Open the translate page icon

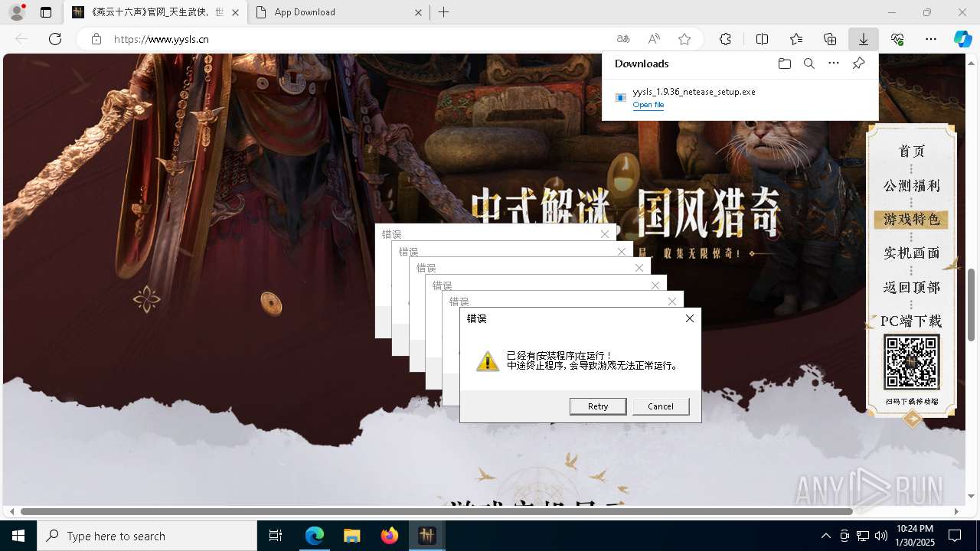coord(623,39)
